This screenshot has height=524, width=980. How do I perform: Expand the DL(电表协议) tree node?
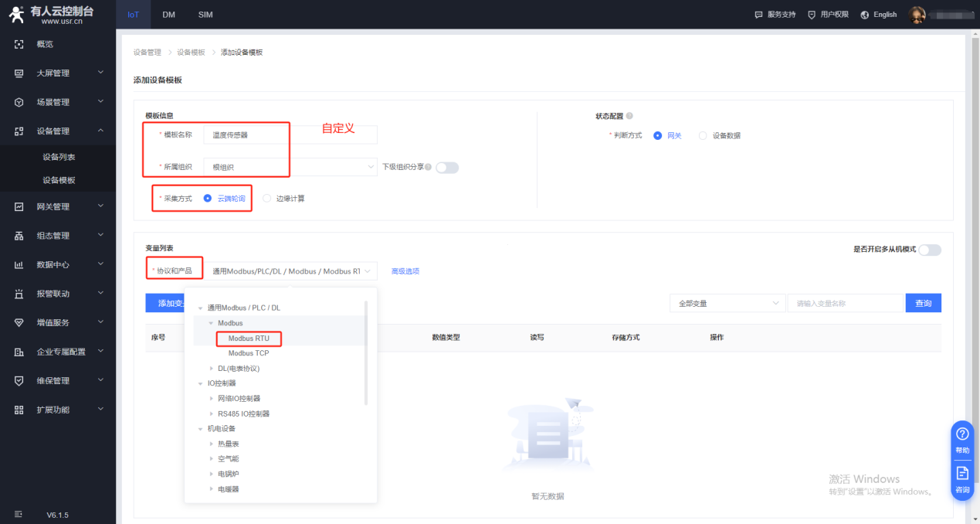[212, 369]
